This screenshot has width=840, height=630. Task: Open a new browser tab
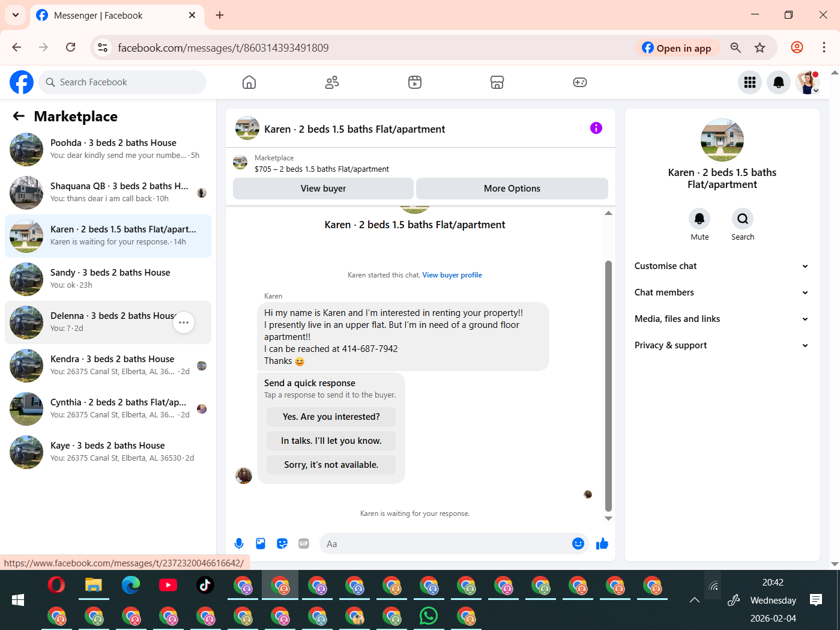[220, 15]
